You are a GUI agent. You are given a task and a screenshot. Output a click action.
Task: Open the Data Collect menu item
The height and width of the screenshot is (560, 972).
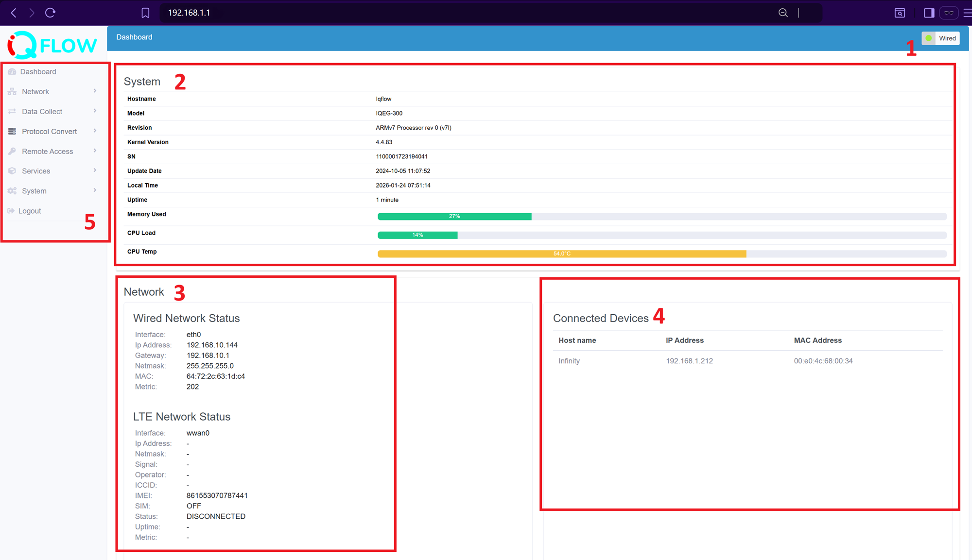42,112
